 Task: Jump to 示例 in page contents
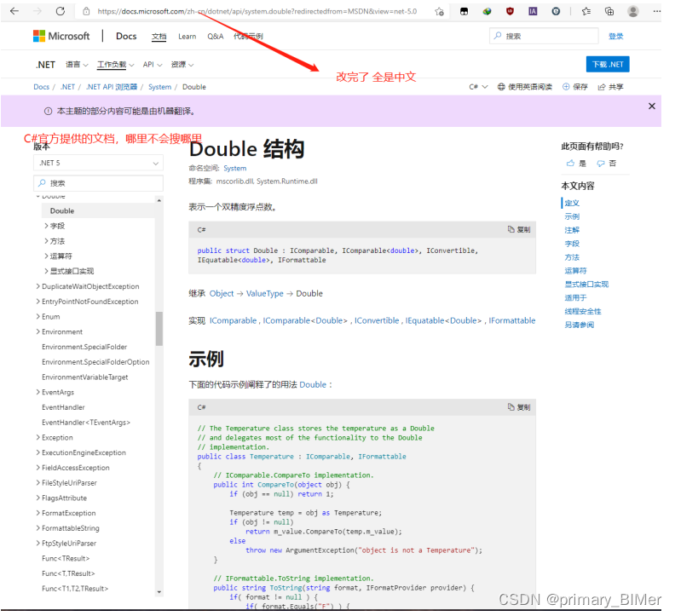pyautogui.click(x=572, y=216)
